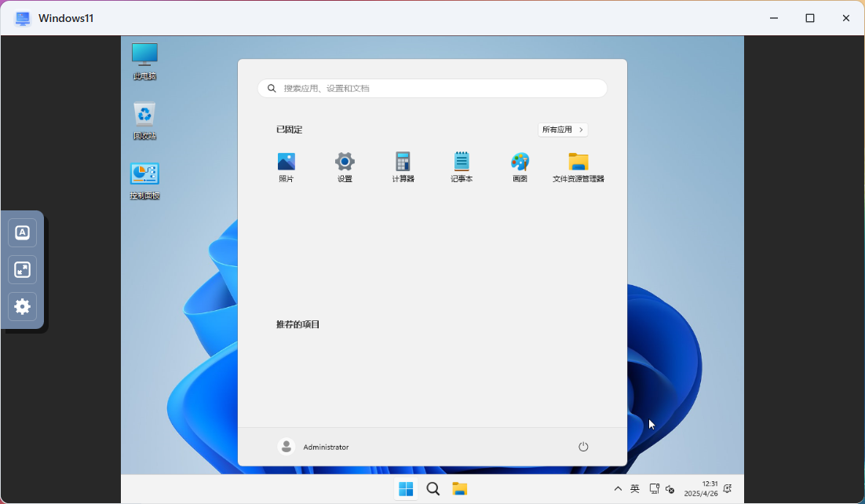Viewport: 865px width, 504px height.
Task: Select the This PC desktop icon (此电脑)
Action: tap(144, 61)
